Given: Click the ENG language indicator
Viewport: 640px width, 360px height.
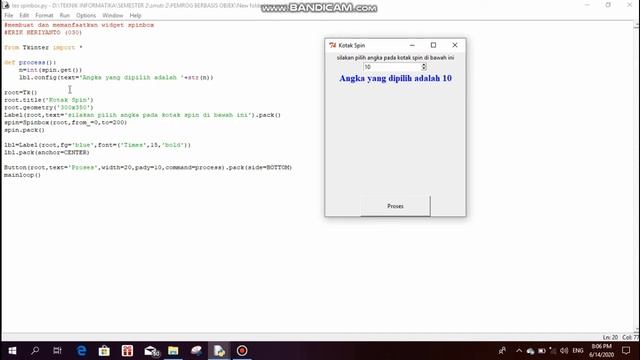Looking at the screenshot, I should coord(578,351).
